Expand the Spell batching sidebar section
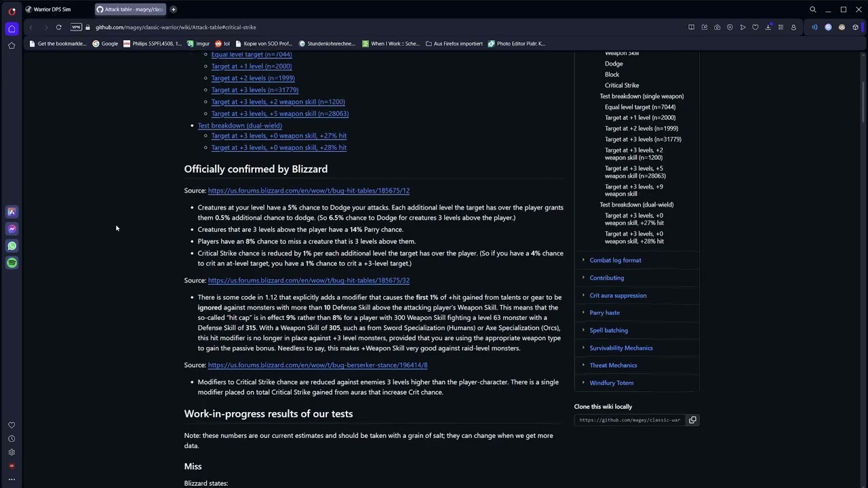Screen dimensions: 868x488 [608, 330]
